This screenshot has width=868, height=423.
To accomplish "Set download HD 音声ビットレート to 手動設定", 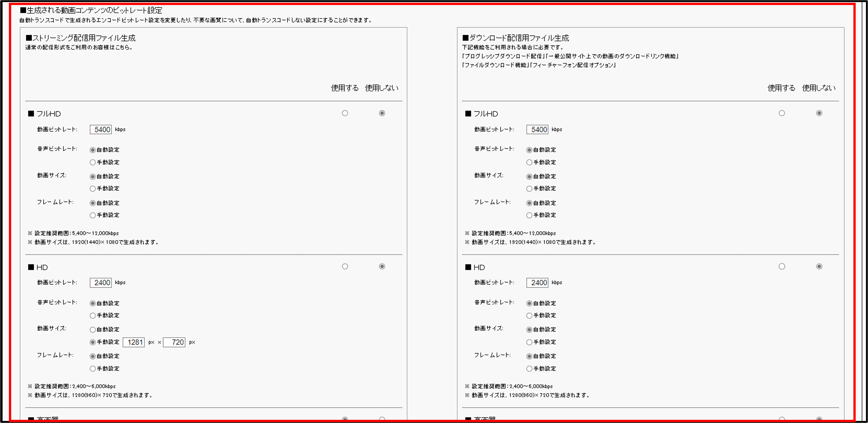I will click(529, 316).
